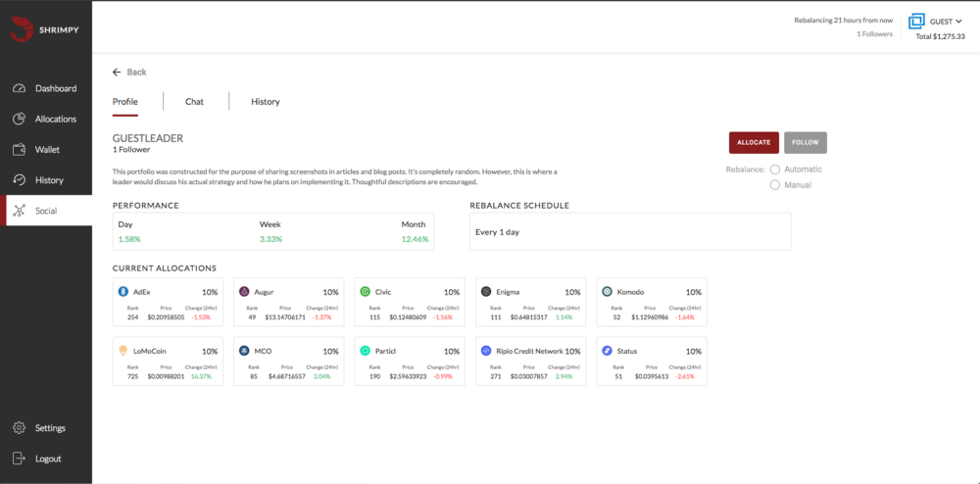Switch to the Chat tab
The image size is (980, 484).
coord(194,101)
